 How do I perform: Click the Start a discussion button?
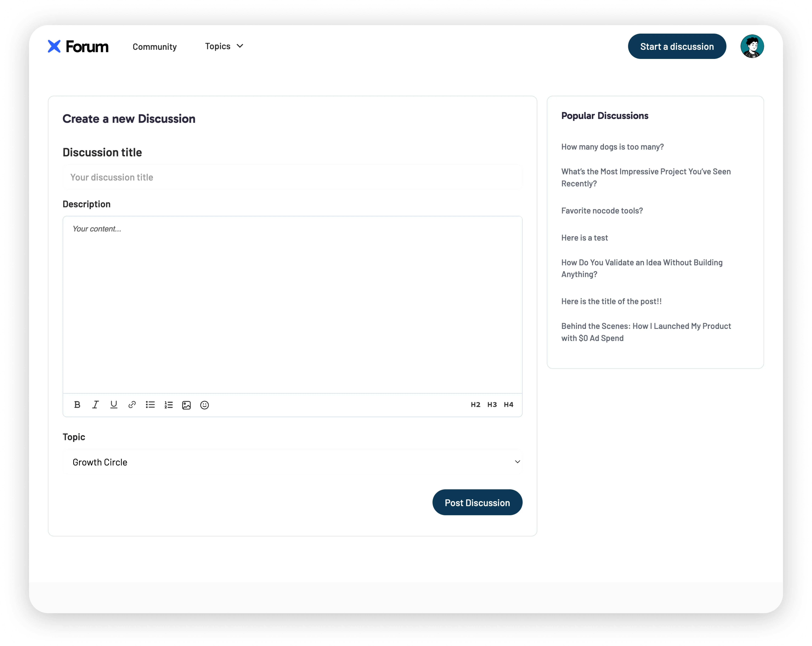tap(677, 46)
